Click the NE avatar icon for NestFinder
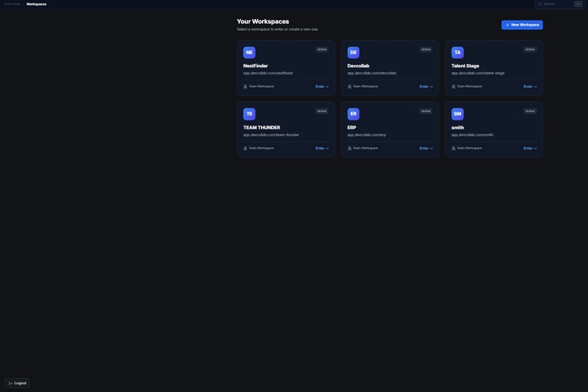588x392 pixels. tap(249, 53)
